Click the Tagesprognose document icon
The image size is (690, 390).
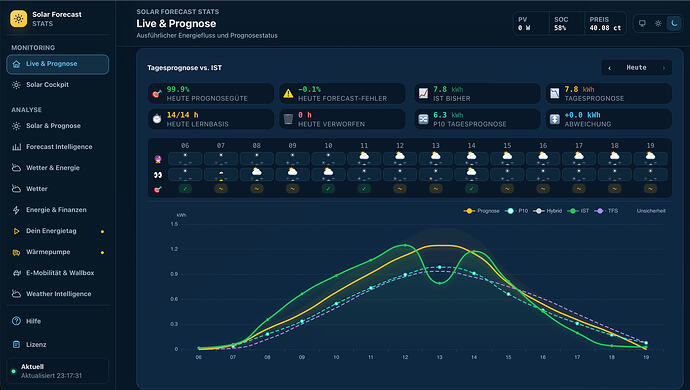pos(554,93)
